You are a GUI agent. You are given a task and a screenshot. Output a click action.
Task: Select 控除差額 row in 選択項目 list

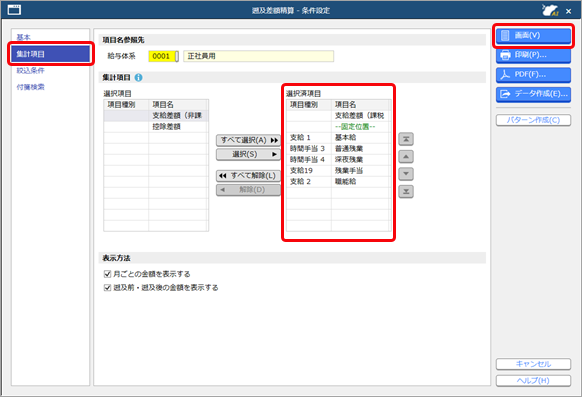pos(156,127)
